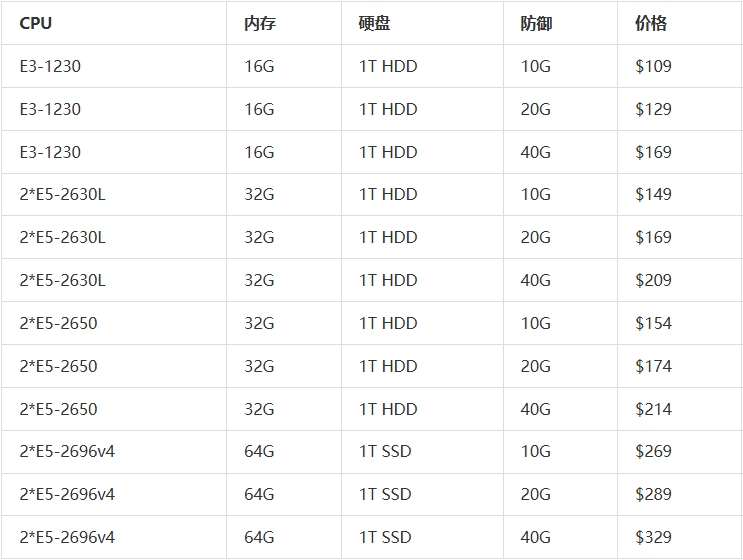Image resolution: width=743 pixels, height=560 pixels.
Task: Click the 防御 column header
Action: [x=536, y=23]
